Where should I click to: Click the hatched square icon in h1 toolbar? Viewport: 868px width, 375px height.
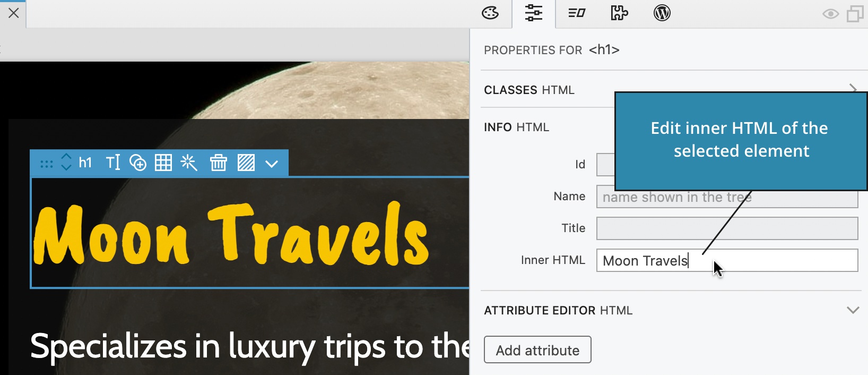246,163
